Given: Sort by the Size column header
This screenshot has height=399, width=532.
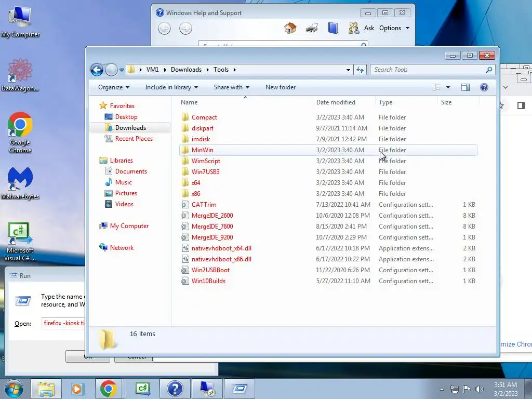Looking at the screenshot, I should click(458, 102).
